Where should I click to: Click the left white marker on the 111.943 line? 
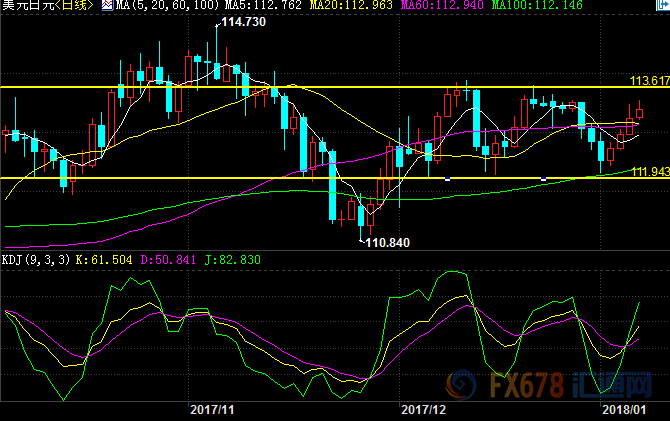click(x=447, y=178)
